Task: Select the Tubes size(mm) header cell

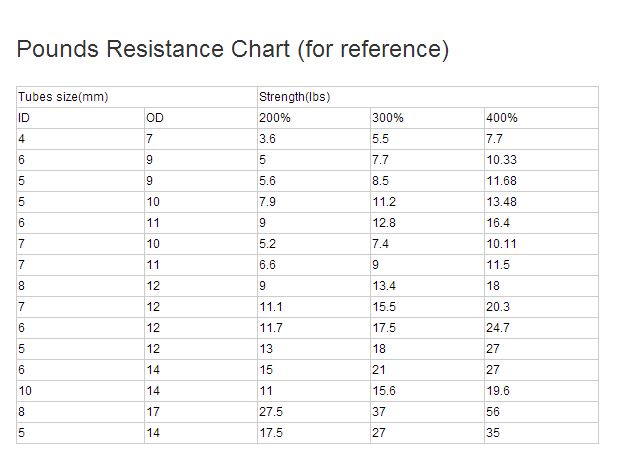Action: click(x=137, y=97)
